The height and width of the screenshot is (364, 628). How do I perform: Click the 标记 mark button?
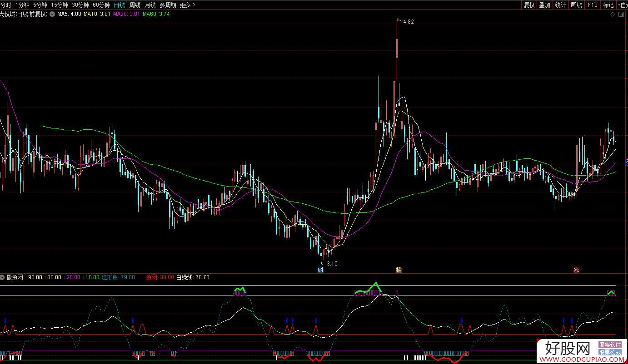point(608,5)
